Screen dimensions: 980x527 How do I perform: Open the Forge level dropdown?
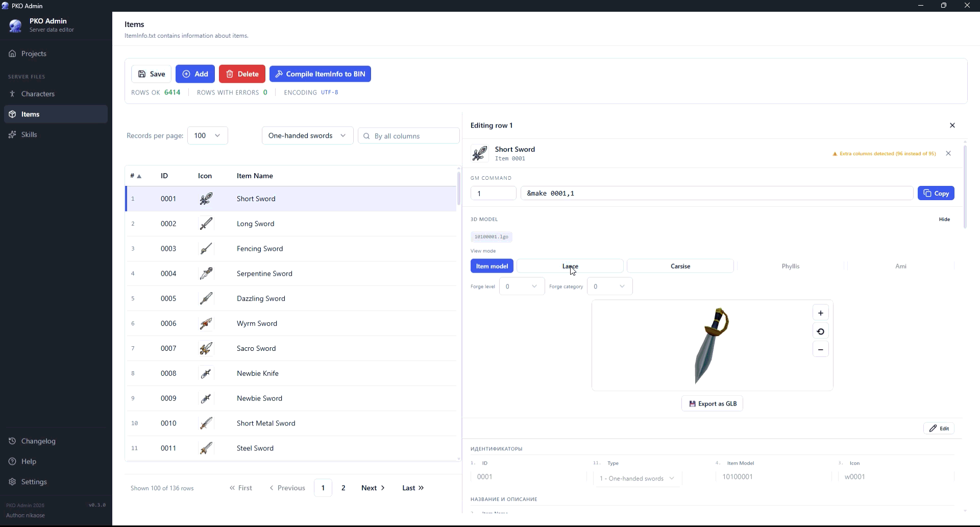[521, 286]
